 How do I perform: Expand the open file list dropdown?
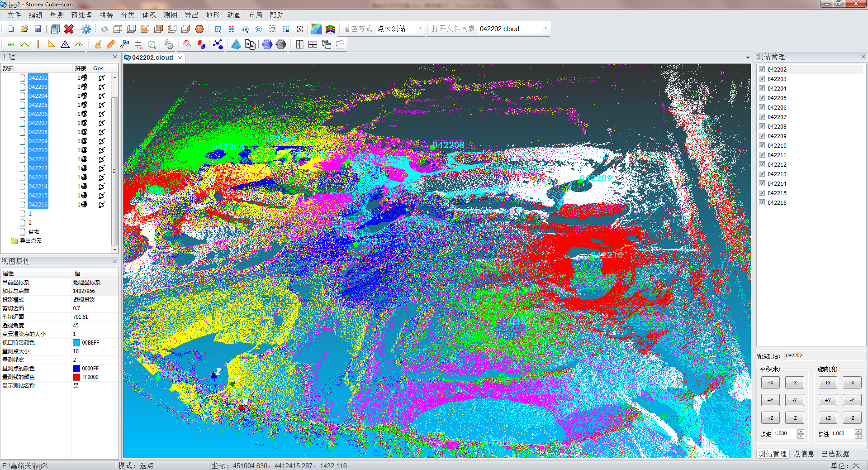point(545,29)
